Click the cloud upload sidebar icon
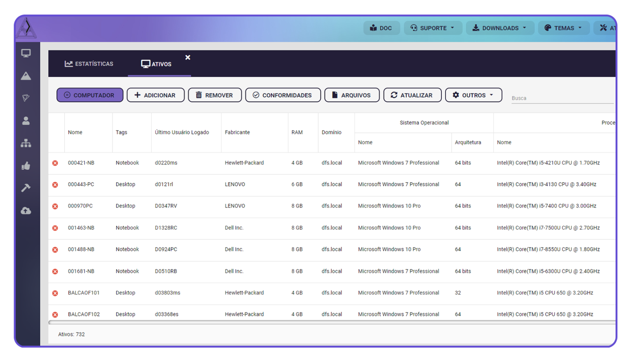 pyautogui.click(x=26, y=211)
